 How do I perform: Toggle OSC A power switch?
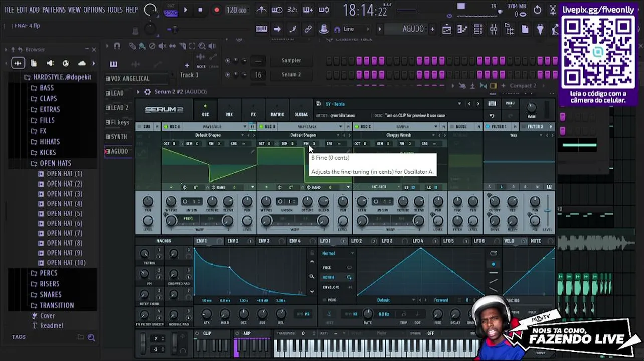pyautogui.click(x=165, y=127)
